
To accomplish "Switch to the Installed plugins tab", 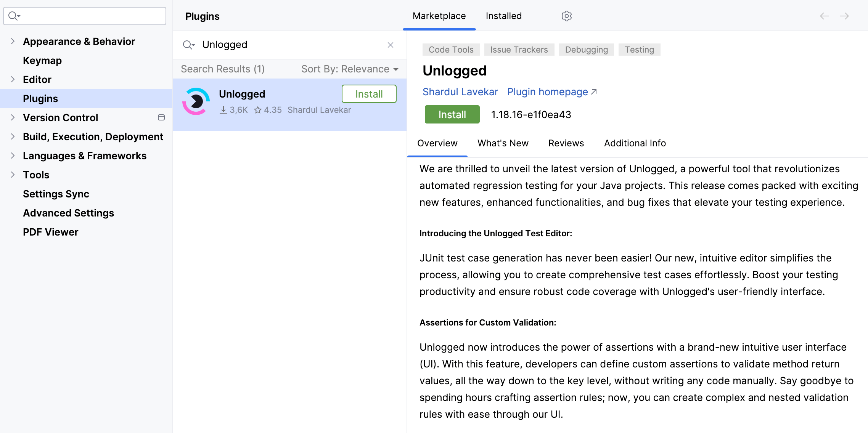I will 503,16.
